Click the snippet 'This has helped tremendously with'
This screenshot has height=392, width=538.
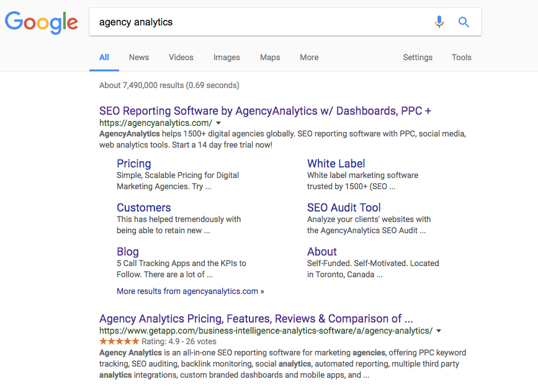pos(179,225)
